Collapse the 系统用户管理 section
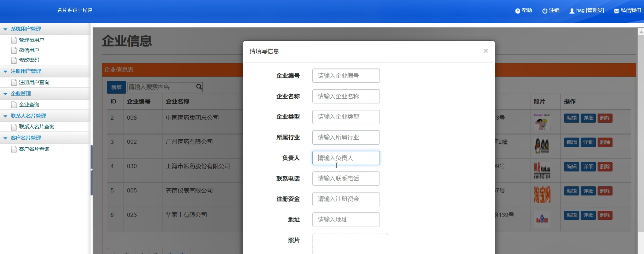This screenshot has height=254, width=644. click(5, 29)
